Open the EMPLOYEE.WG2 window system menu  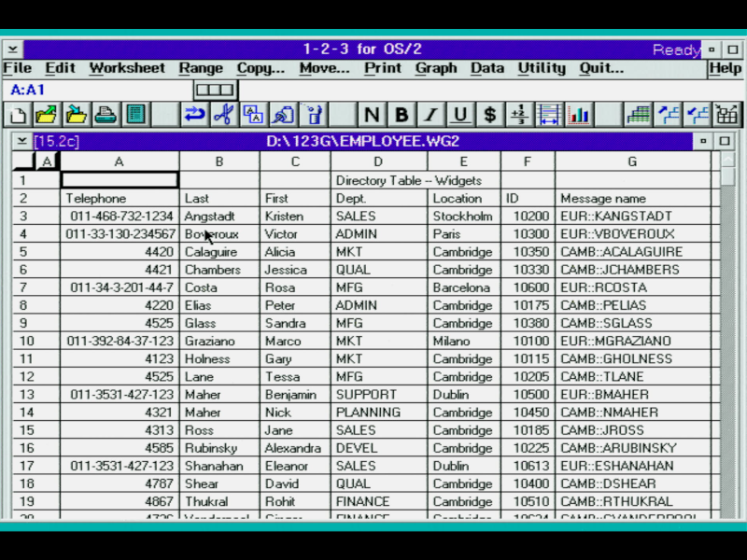click(x=21, y=141)
